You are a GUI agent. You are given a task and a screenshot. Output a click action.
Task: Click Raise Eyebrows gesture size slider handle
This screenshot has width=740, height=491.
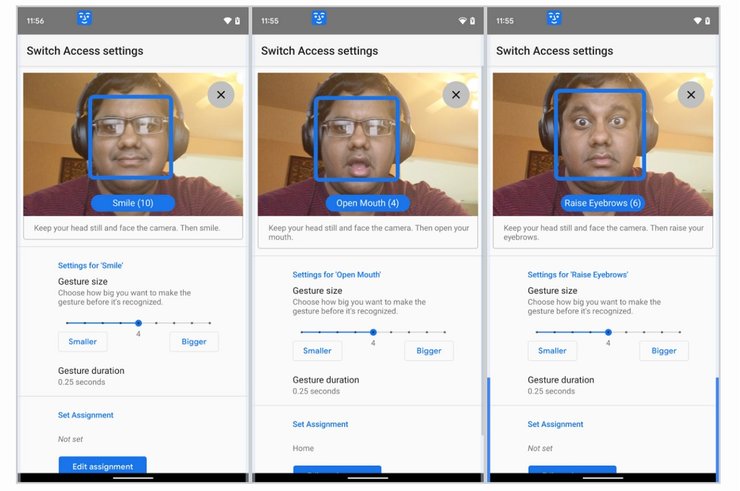[608, 332]
